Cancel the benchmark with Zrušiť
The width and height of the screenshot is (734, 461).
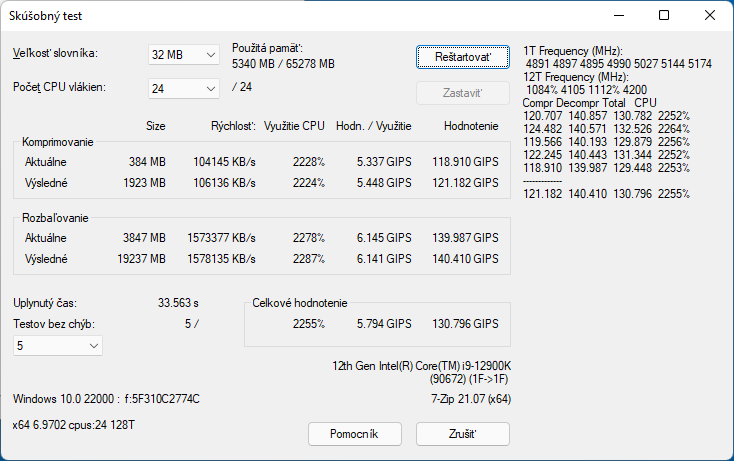coord(462,434)
